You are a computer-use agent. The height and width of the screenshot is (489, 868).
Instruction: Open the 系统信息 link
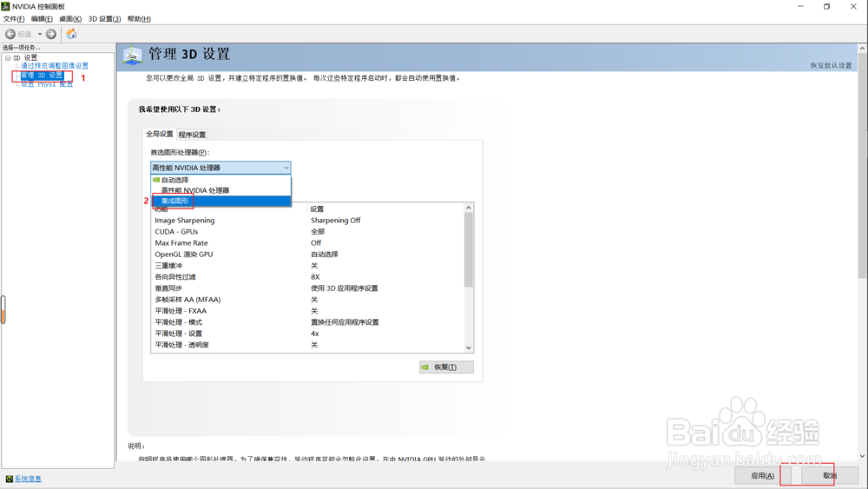click(x=28, y=479)
